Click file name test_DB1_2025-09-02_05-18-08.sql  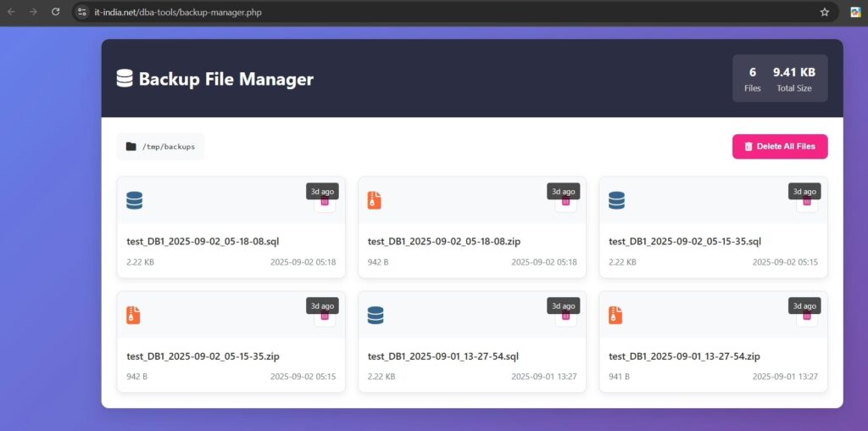point(203,242)
